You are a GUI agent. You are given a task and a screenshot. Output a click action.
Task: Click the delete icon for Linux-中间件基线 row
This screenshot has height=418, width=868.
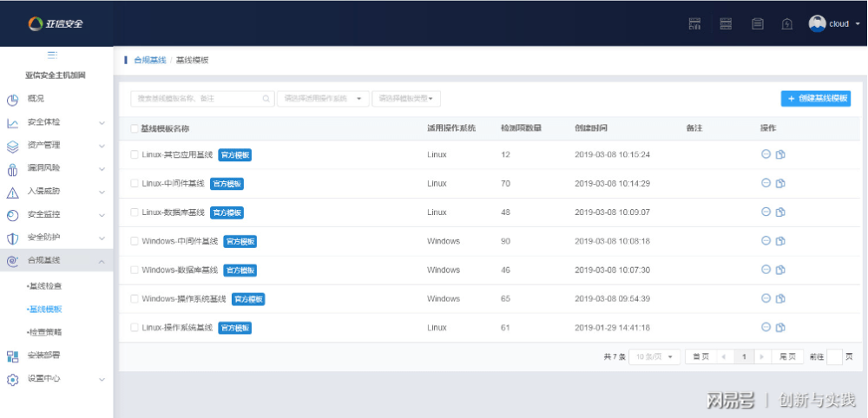pos(766,183)
